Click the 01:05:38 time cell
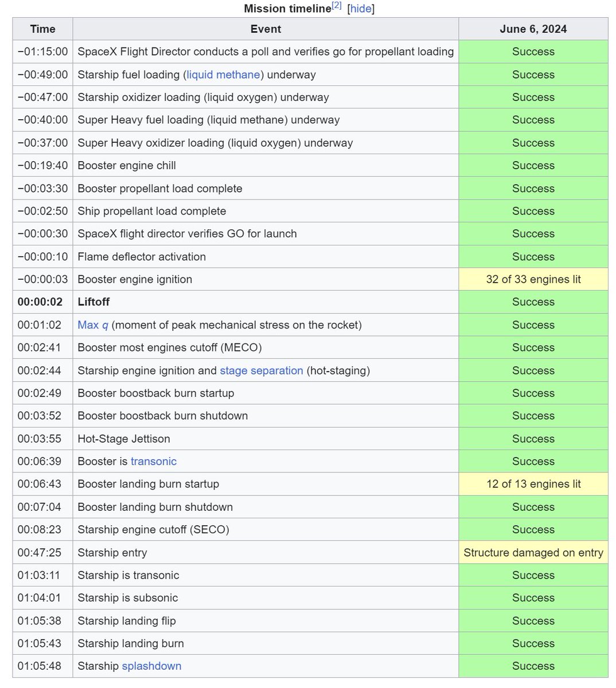 click(42, 621)
